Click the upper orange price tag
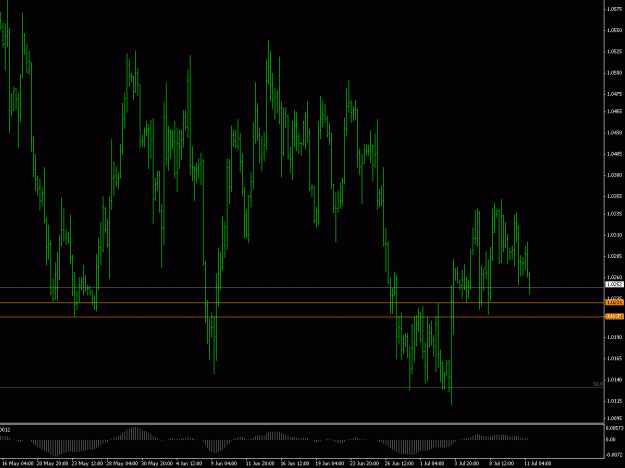Image resolution: width=625 pixels, height=468 pixels. pos(614,303)
